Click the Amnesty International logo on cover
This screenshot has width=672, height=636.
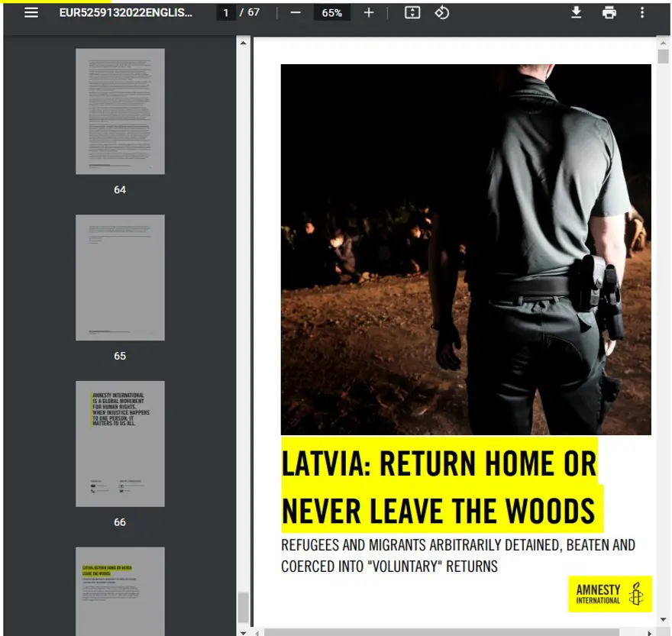click(x=609, y=593)
